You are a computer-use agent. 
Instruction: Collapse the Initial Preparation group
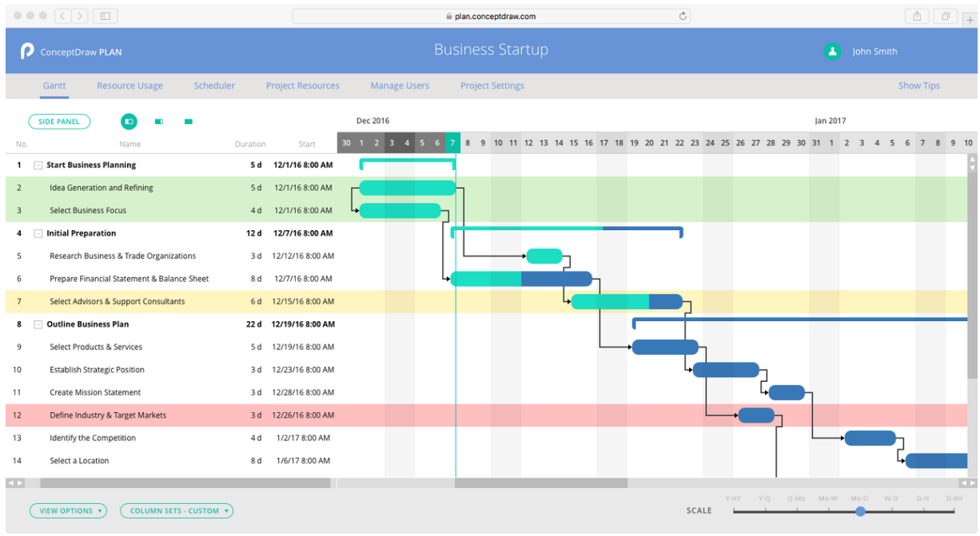[x=38, y=234]
